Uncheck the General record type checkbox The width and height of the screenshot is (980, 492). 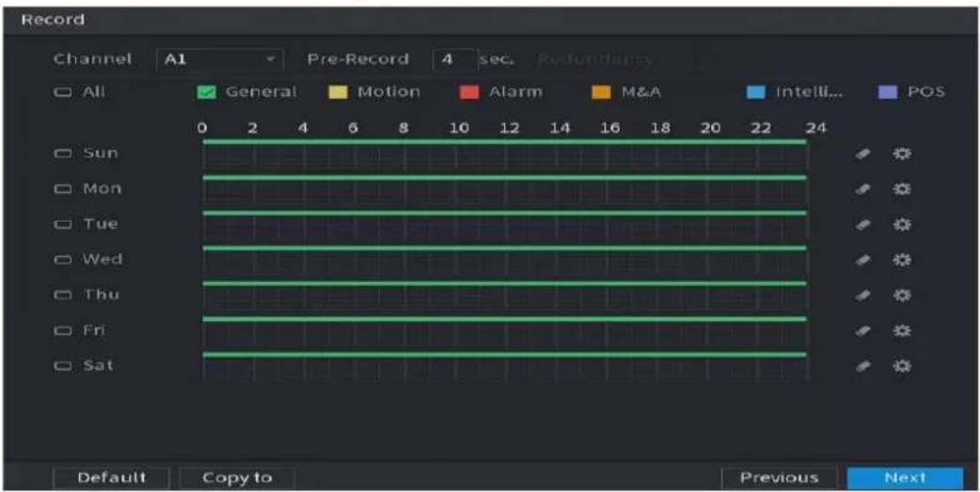(x=206, y=92)
